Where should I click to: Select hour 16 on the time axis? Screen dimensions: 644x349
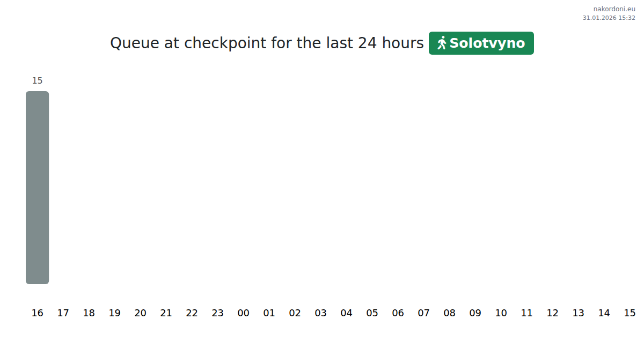37,313
